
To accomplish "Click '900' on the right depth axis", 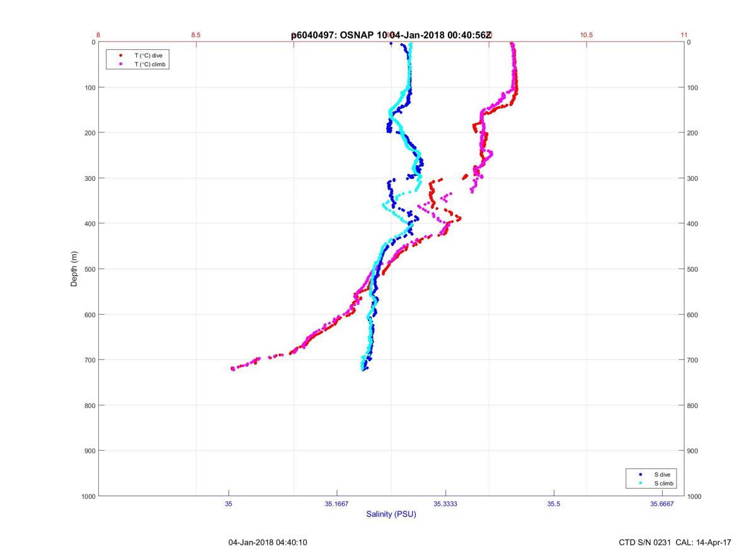I will (693, 451).
